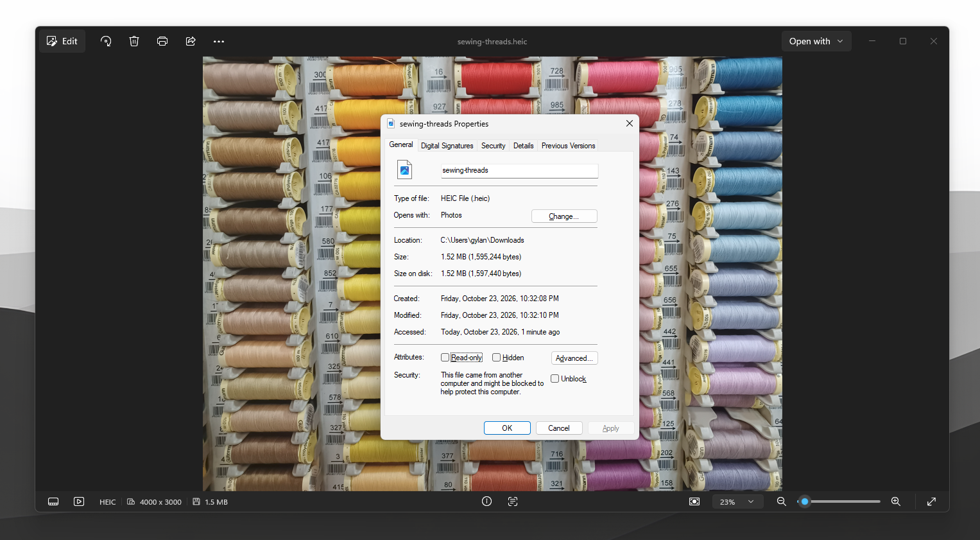The height and width of the screenshot is (540, 980).
Task: Click the Properties dialog title bar icon
Action: tap(391, 123)
